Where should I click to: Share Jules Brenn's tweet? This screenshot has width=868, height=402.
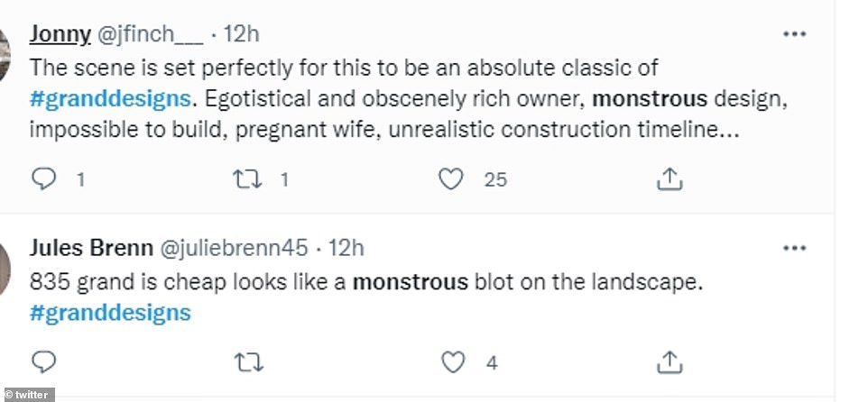pyautogui.click(x=668, y=363)
